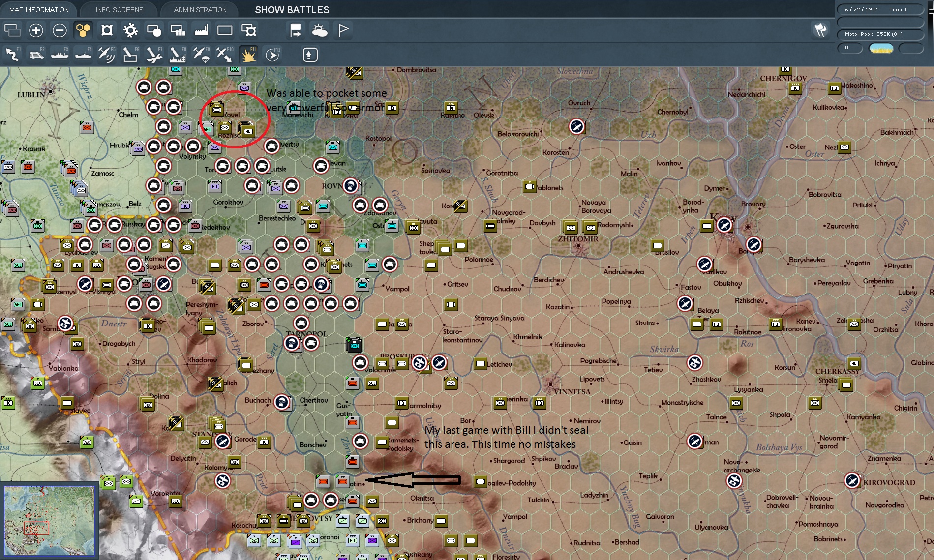
Task: Open the battle marker at Rovno
Action: pos(351,185)
